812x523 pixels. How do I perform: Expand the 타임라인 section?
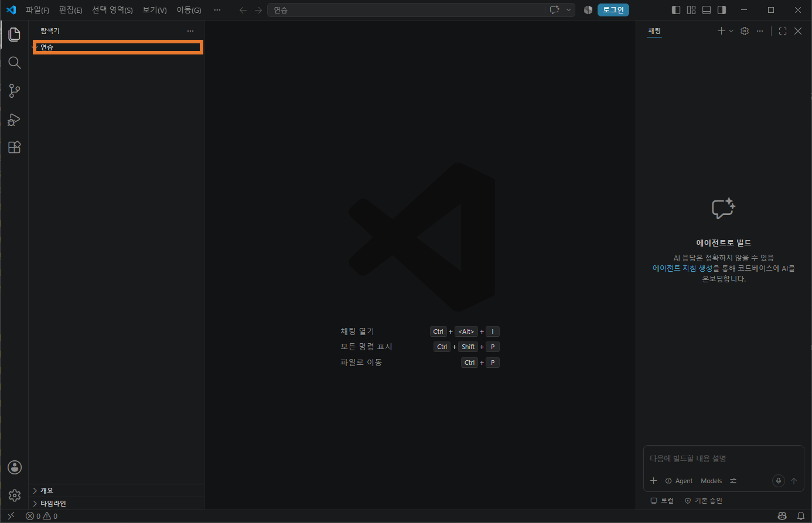click(116, 503)
